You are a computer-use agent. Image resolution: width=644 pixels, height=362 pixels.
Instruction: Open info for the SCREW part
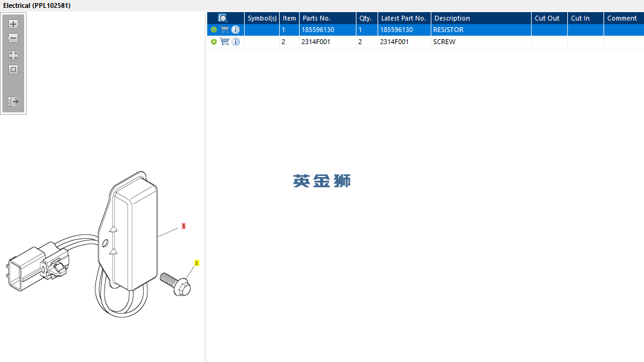tap(236, 42)
